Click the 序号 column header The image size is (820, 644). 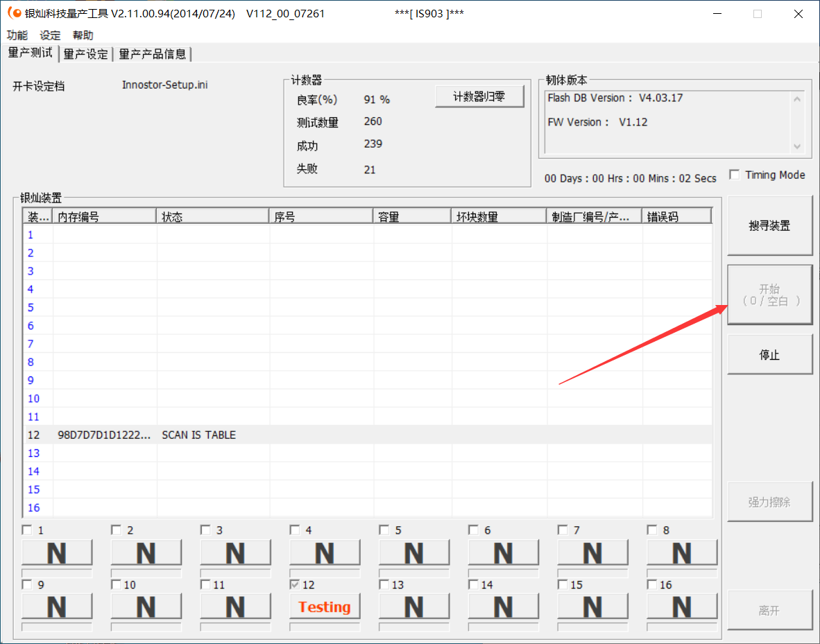321,216
